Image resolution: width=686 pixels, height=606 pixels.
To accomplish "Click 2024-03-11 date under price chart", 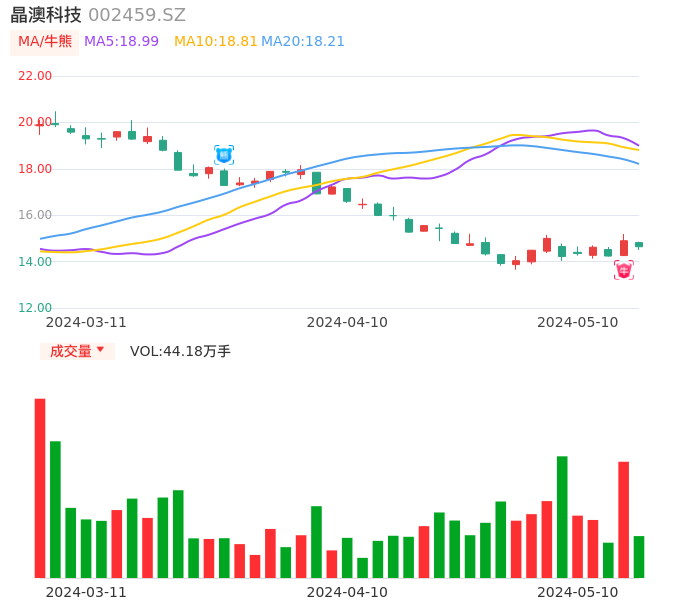I will (x=86, y=322).
